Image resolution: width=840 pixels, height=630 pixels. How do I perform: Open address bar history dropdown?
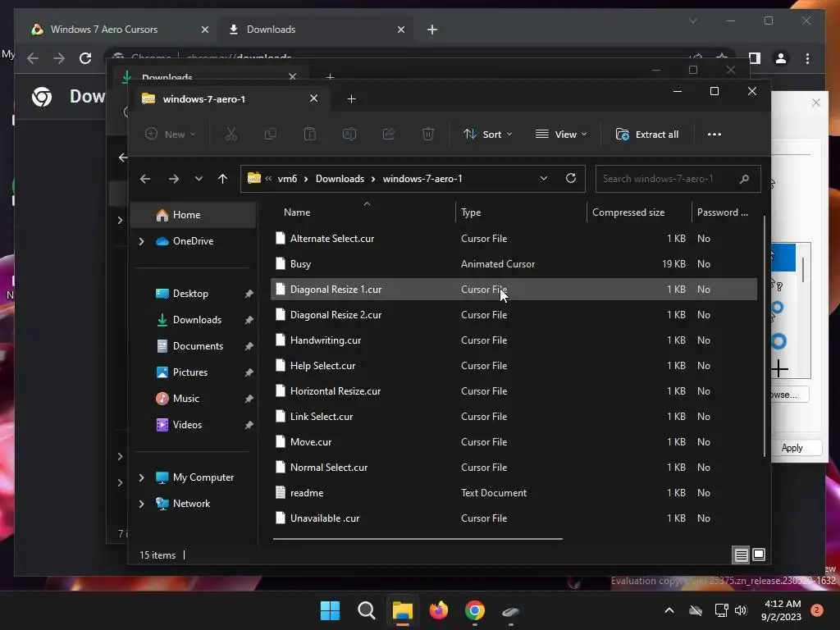point(544,178)
